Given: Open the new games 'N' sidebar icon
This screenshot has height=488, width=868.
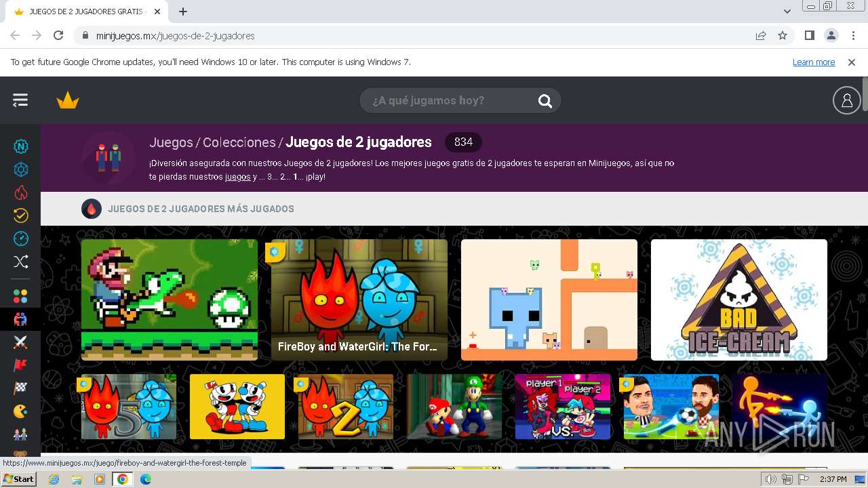Looking at the screenshot, I should click(x=21, y=146).
